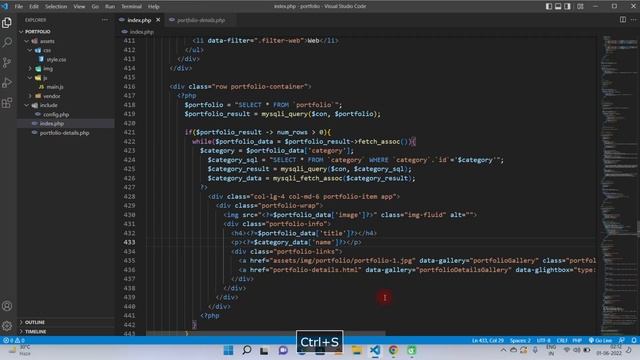640x360 pixels.
Task: Toggle the bottom panel layout icon
Action: pos(558,6)
